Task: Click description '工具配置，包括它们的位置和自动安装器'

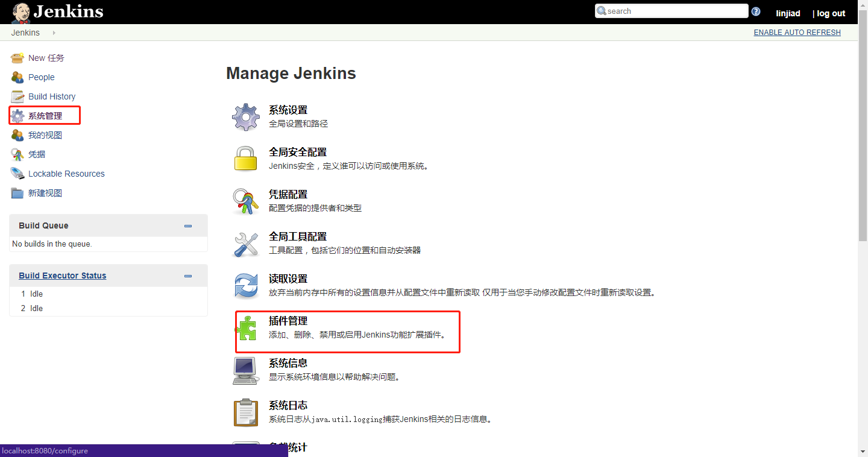Action: coord(345,250)
